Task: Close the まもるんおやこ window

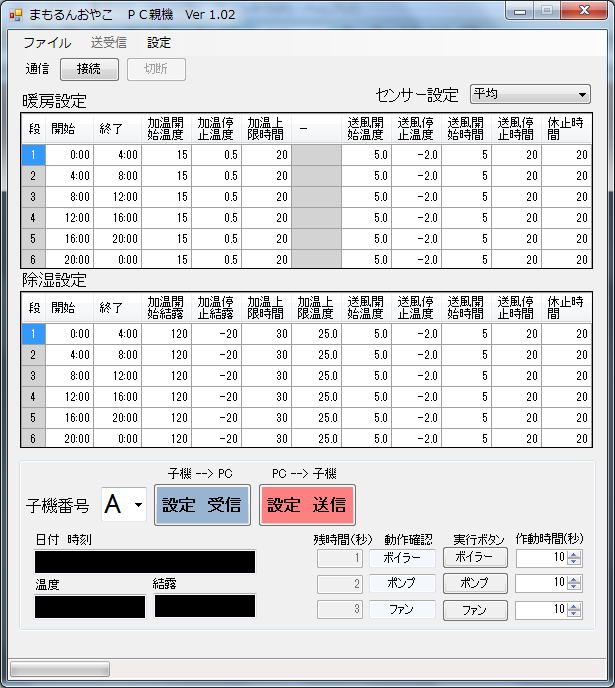Action: click(584, 11)
